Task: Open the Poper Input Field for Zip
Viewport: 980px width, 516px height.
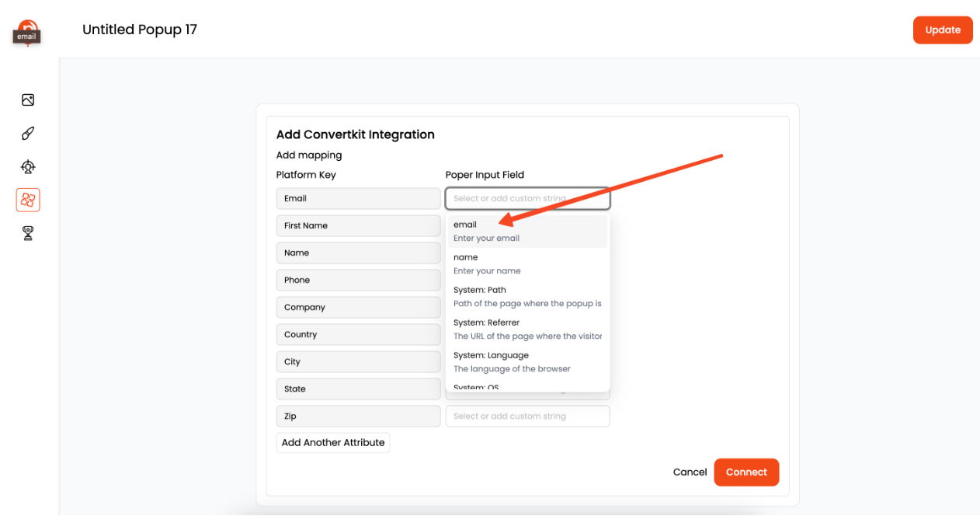Action: [528, 416]
